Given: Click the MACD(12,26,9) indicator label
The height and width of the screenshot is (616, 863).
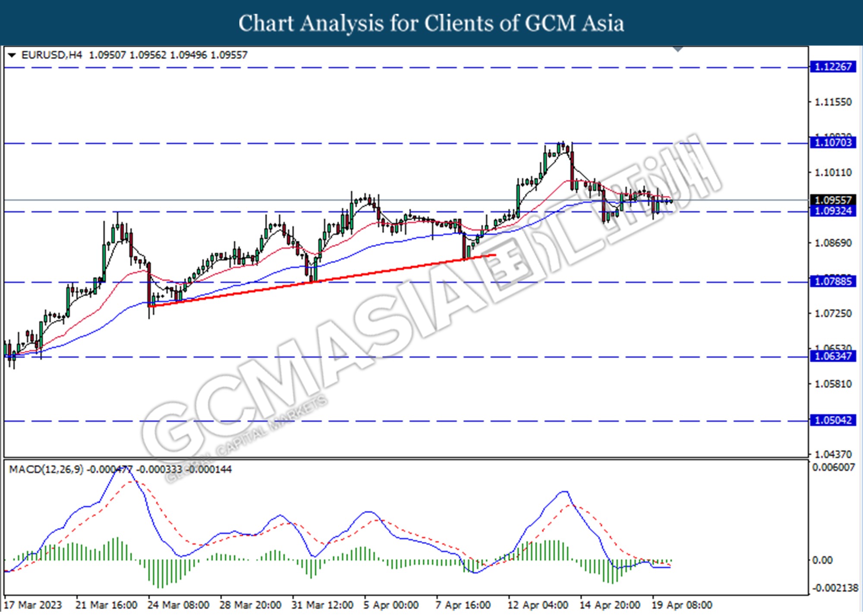Looking at the screenshot, I should (x=46, y=469).
